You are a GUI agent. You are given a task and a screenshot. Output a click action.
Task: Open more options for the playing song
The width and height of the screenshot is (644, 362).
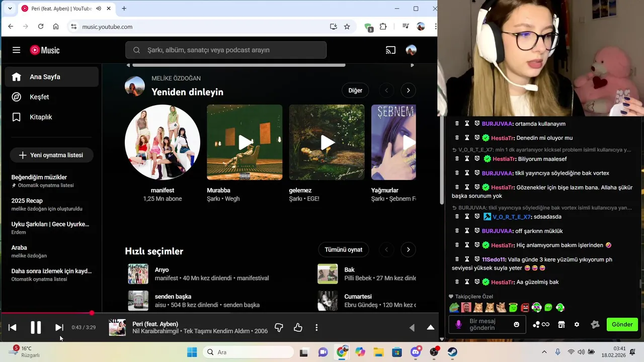tap(316, 327)
